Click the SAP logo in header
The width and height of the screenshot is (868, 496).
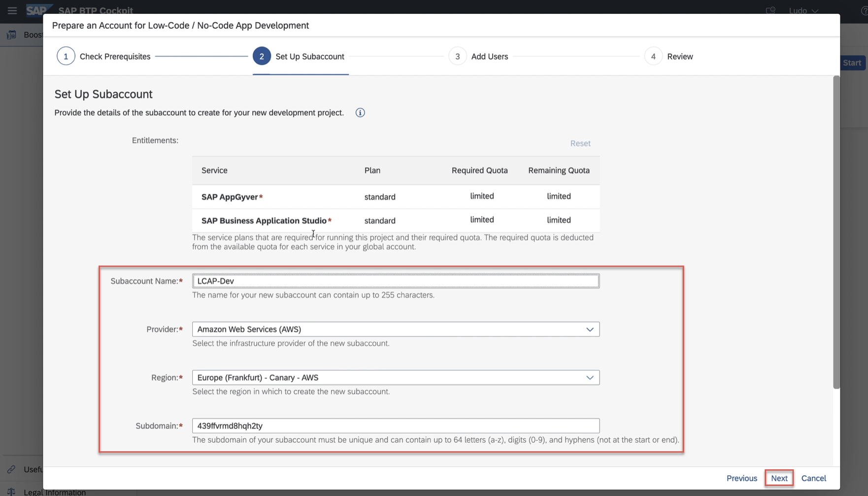click(38, 10)
